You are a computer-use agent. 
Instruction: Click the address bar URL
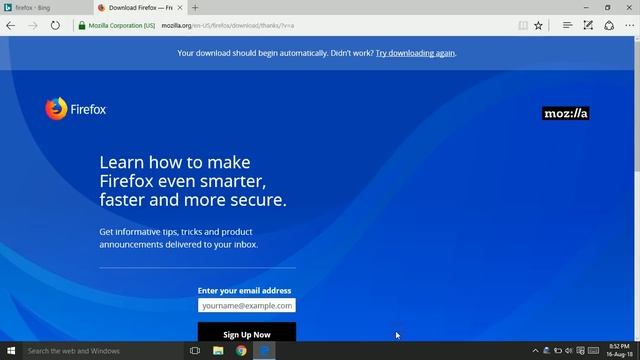(x=228, y=25)
